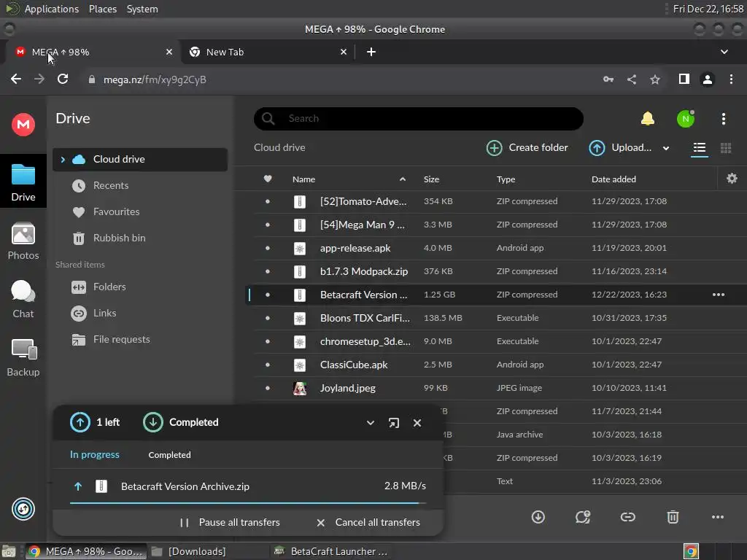
Task: Select ClassiCube.apk file
Action: [x=495, y=365]
